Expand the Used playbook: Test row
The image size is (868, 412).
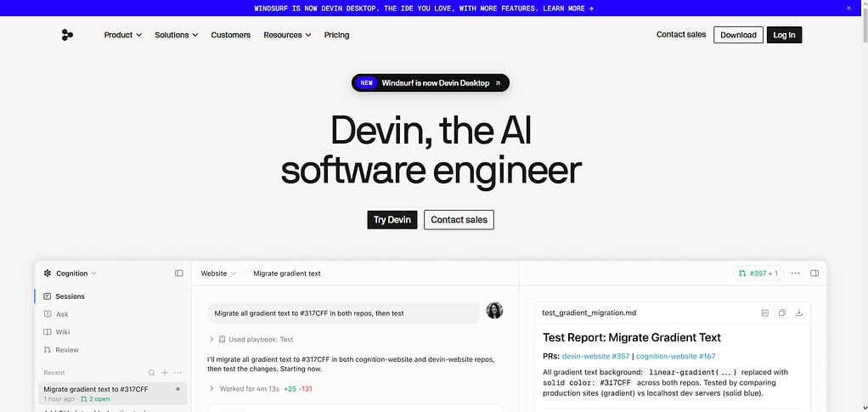[x=251, y=340]
